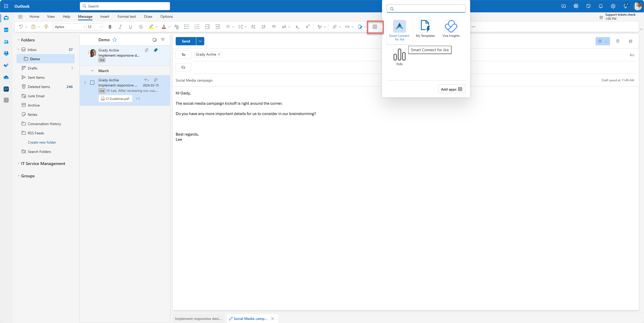The width and height of the screenshot is (644, 323).
Task: Pop out message to new window
Action: coord(631,41)
